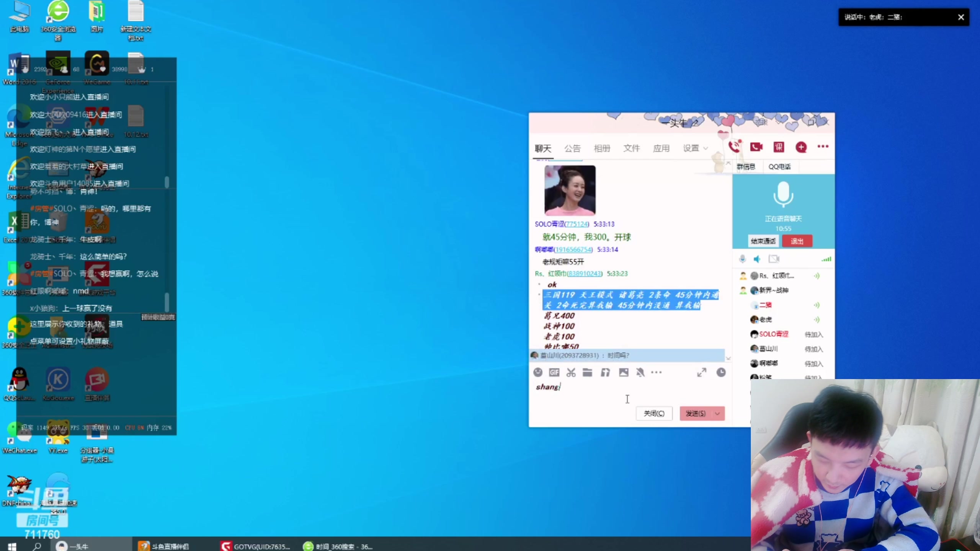
Task: Toggle the muted bell notification icon
Action: (x=640, y=372)
